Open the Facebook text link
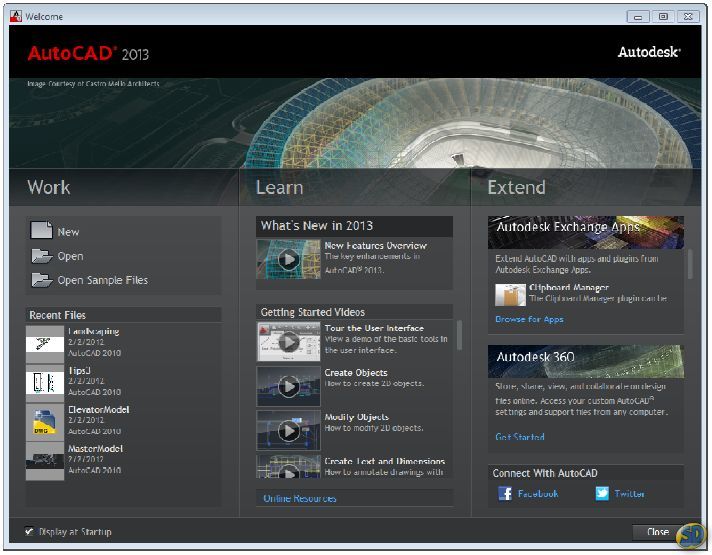Image resolution: width=712 pixels, height=555 pixels. [538, 494]
